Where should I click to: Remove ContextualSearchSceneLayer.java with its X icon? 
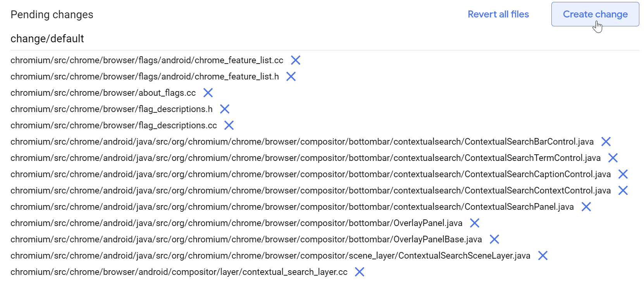543,255
